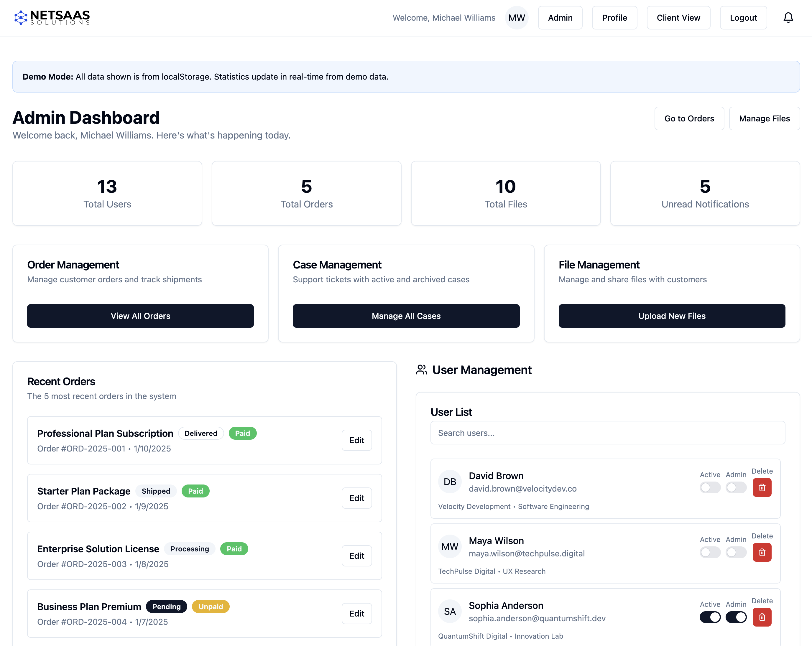This screenshot has width=812, height=646.
Task: Enable the Admin toggle for Maya Wilson
Action: [736, 552]
